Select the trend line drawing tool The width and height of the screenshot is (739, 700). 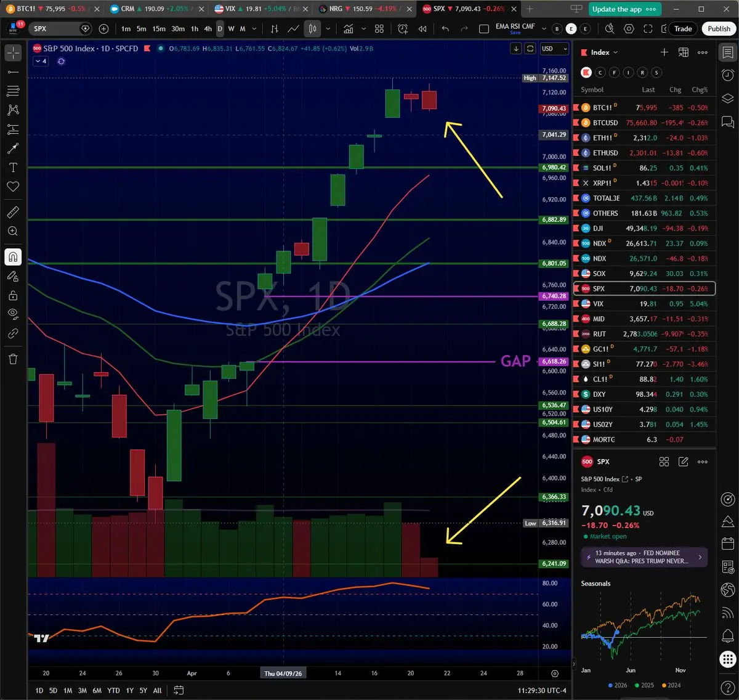(x=13, y=72)
